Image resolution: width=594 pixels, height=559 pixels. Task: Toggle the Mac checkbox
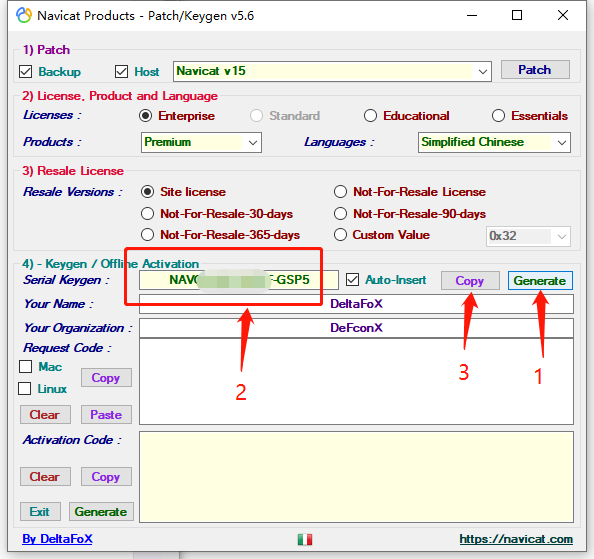tap(25, 367)
